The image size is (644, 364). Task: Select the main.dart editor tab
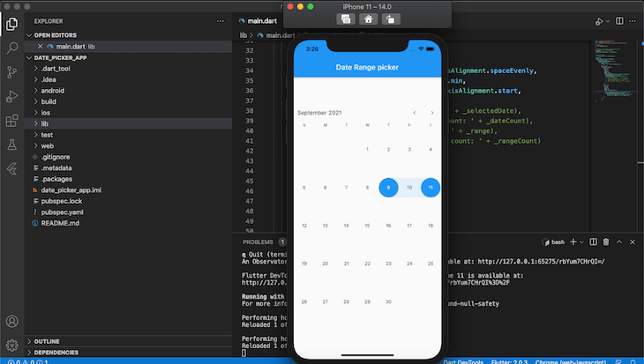[264, 19]
